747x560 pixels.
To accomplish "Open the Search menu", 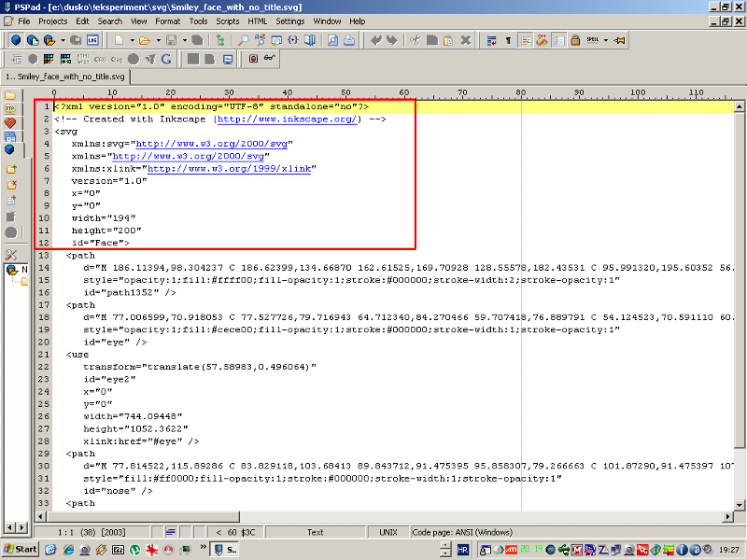I will [x=110, y=21].
